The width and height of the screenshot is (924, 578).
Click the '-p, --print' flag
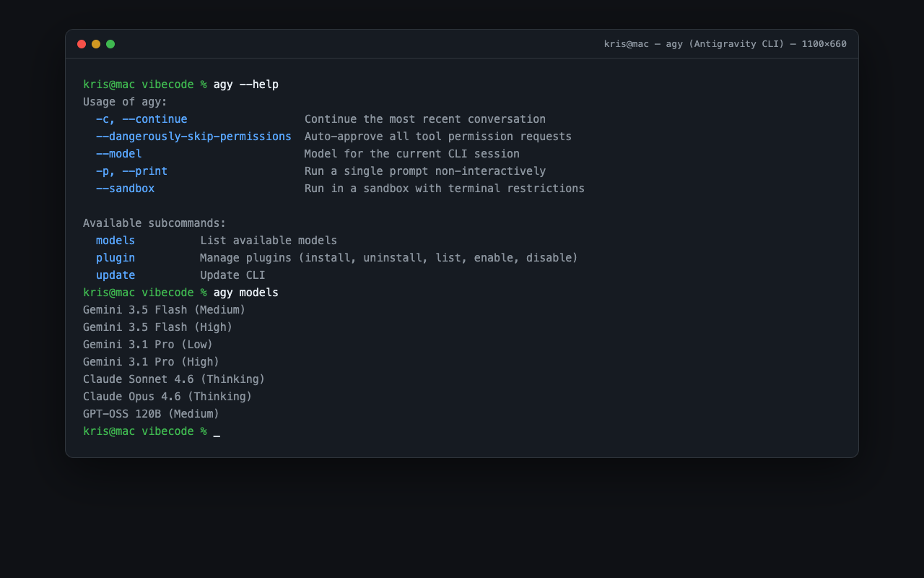[x=131, y=171]
